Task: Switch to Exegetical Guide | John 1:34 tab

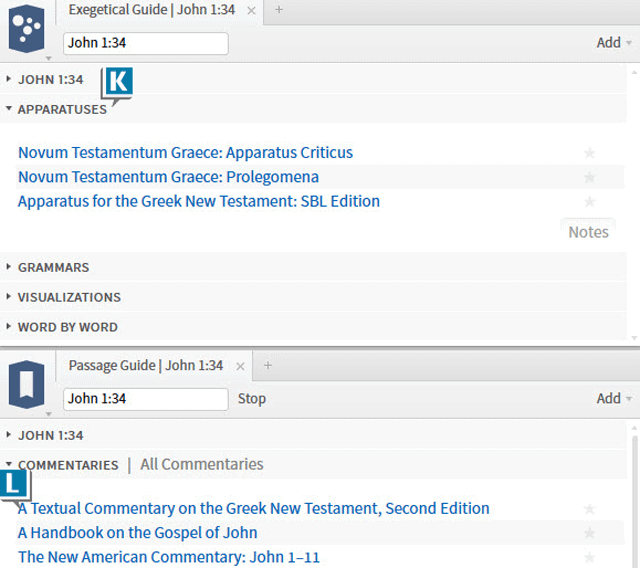Action: pyautogui.click(x=151, y=10)
